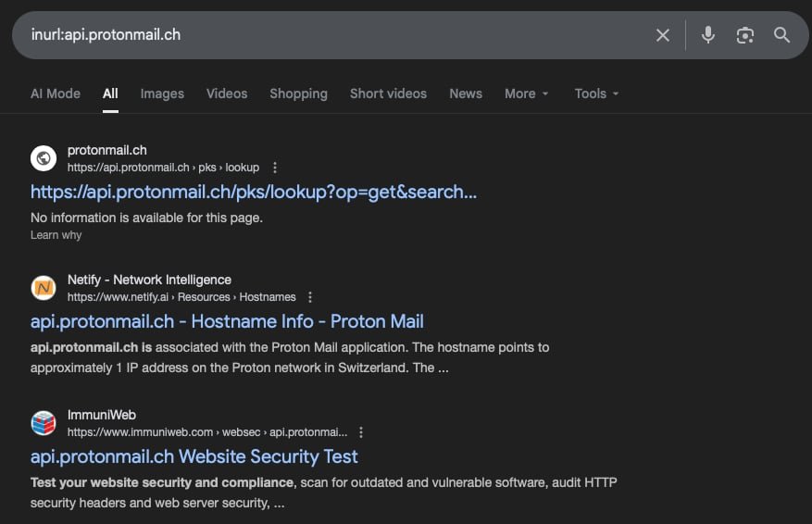Image resolution: width=812 pixels, height=524 pixels.
Task: Click the ImmuniWeb site favicon
Action: 44,423
